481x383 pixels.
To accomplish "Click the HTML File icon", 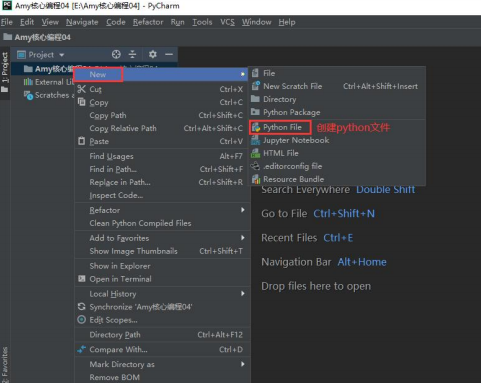I will (255, 153).
